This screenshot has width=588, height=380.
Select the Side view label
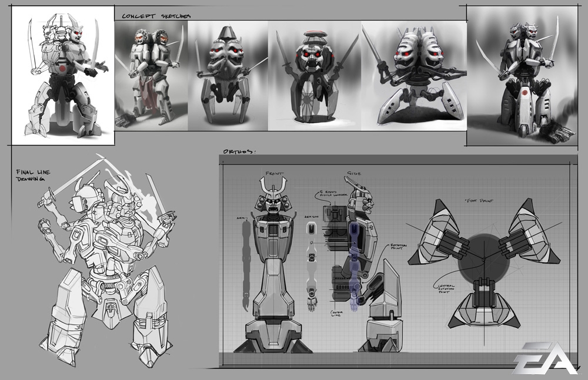pyautogui.click(x=354, y=173)
